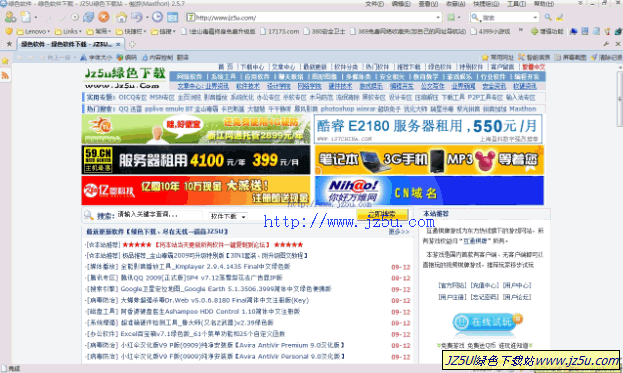Open the dropdown arrow beside the Go button

pyautogui.click(x=459, y=17)
